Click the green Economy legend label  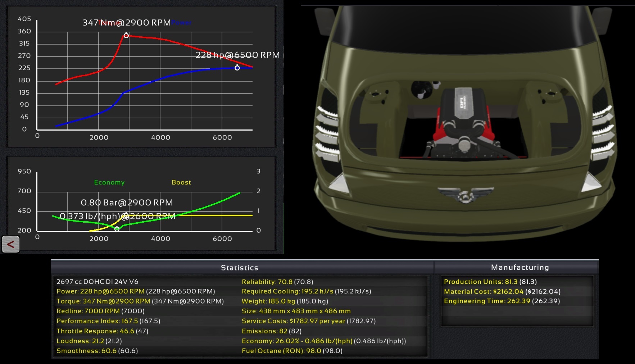(109, 182)
